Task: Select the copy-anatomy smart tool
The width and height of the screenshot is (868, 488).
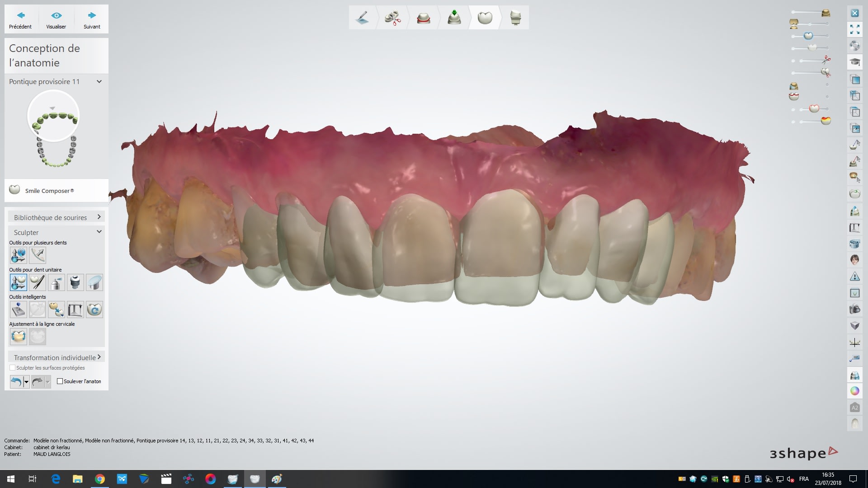Action: click(57, 310)
